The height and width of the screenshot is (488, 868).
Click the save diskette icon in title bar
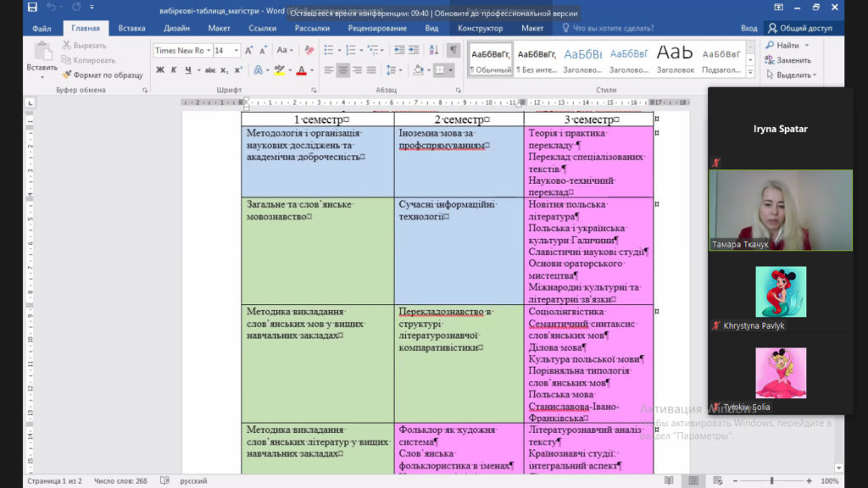[x=33, y=7]
